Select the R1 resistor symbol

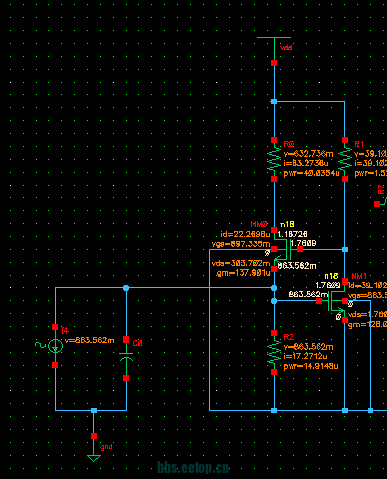click(345, 160)
